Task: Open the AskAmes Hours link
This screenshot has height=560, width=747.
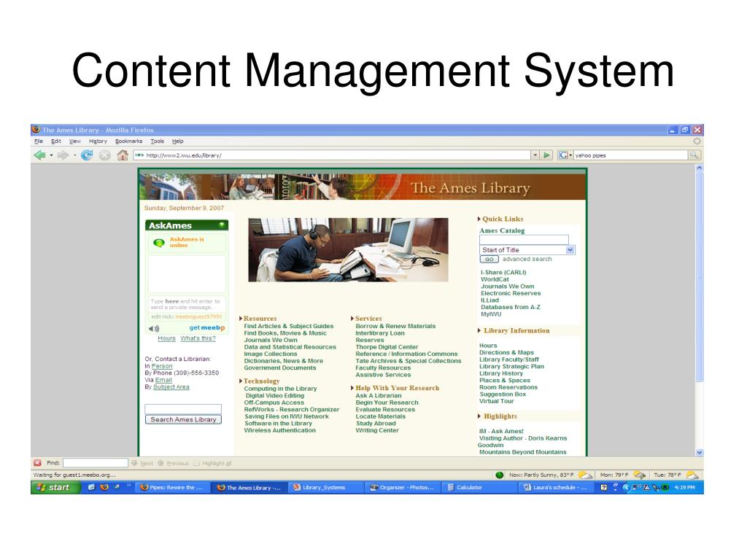Action: [167, 338]
